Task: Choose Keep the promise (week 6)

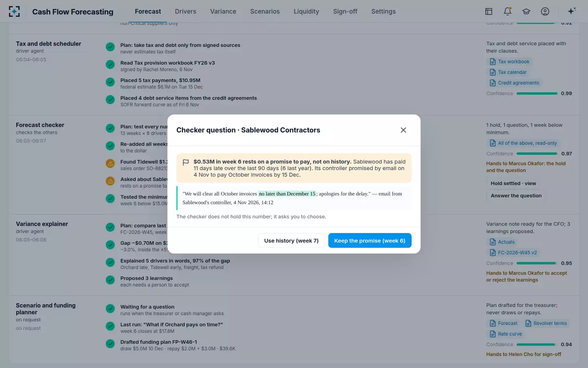Action: click(370, 240)
